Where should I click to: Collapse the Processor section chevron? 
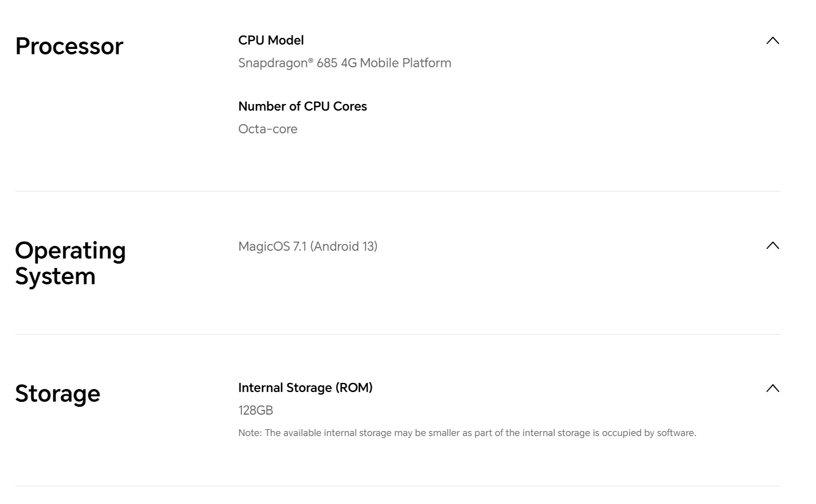pyautogui.click(x=773, y=41)
